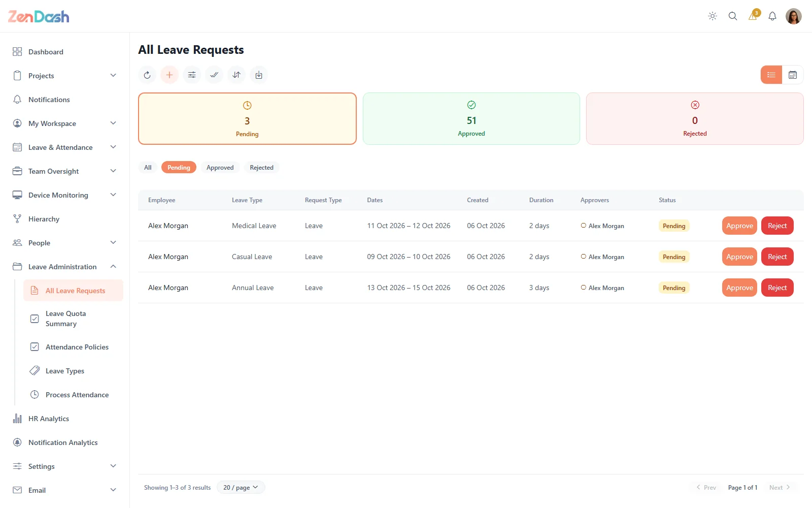812x508 pixels.
Task: Click the plus icon to add request
Action: 170,75
